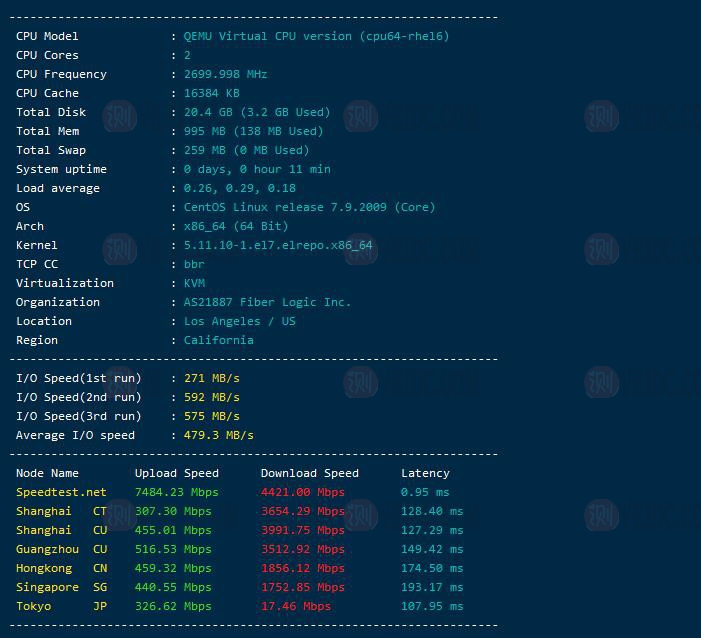Click the CPU Frequency value 2699.998 MHz

(x=225, y=74)
